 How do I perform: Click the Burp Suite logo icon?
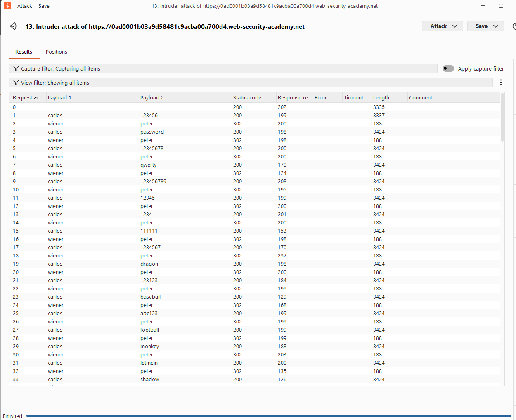click(7, 6)
